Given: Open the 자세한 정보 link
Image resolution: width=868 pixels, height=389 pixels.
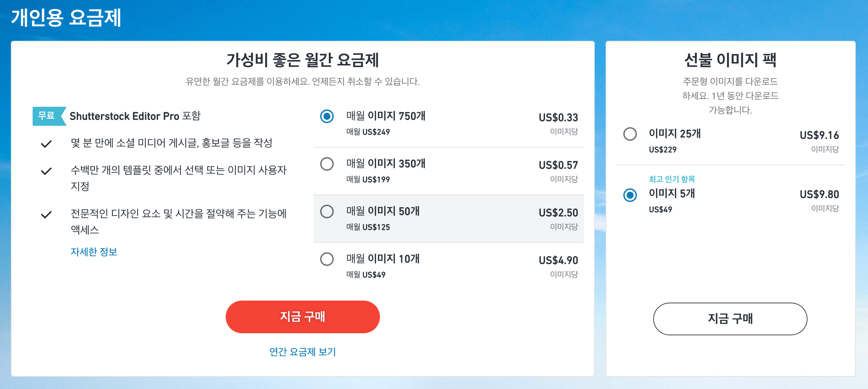Looking at the screenshot, I should [x=94, y=252].
